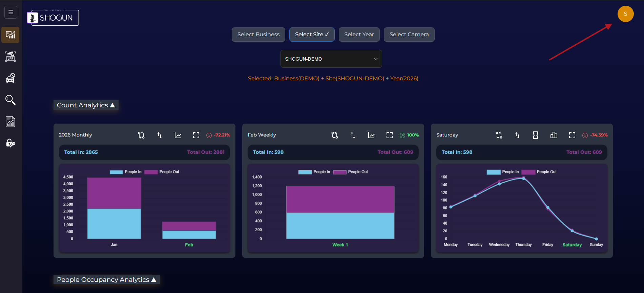Viewport: 644px width, 293px height.
Task: Open the hamburger sidebar menu
Action: [x=11, y=13]
